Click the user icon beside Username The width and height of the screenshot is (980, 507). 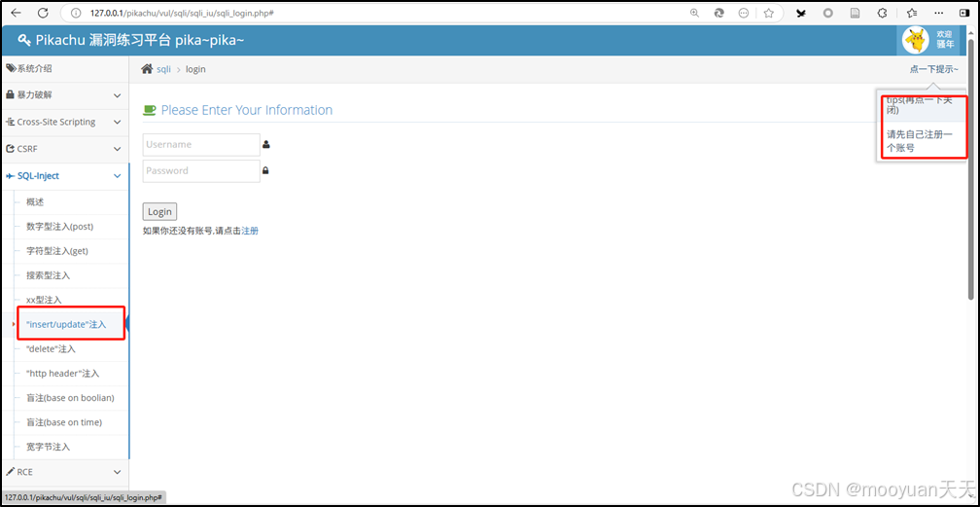266,144
